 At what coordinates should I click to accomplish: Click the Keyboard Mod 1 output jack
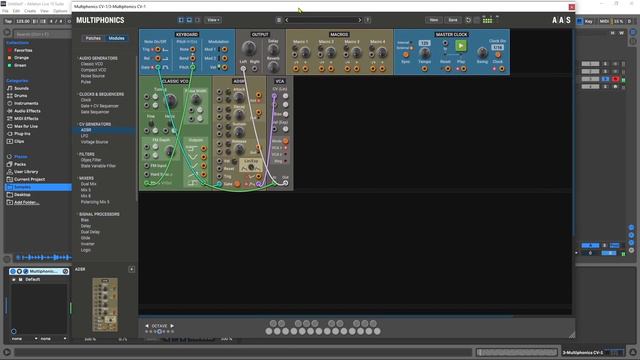[x=224, y=49]
